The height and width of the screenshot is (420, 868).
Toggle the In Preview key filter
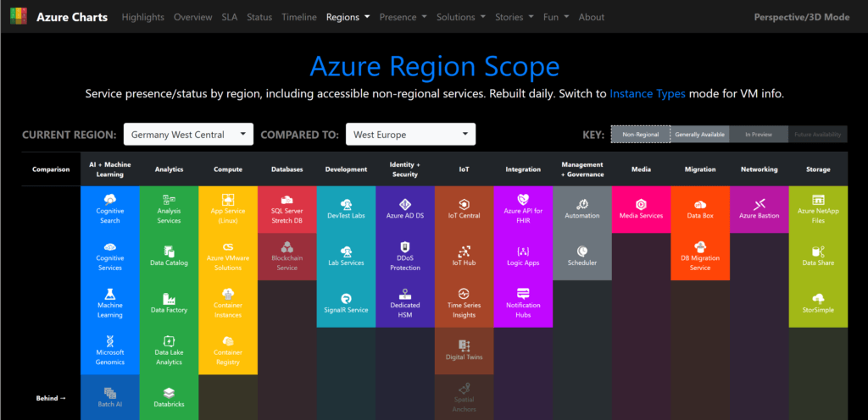tap(759, 135)
